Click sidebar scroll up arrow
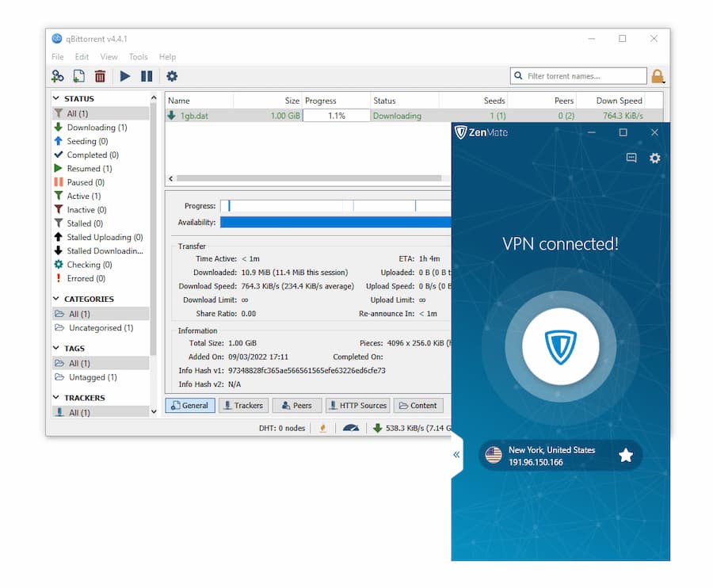This screenshot has width=713, height=588. pyautogui.click(x=154, y=97)
